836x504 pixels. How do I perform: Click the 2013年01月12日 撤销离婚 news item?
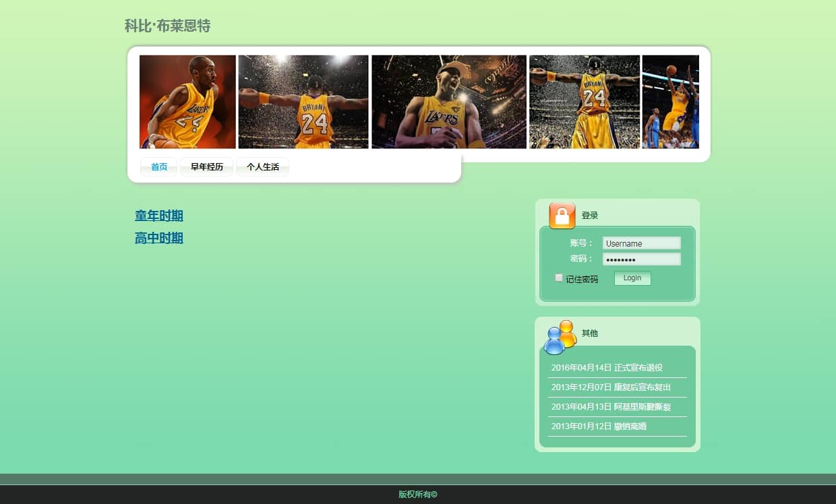599,427
